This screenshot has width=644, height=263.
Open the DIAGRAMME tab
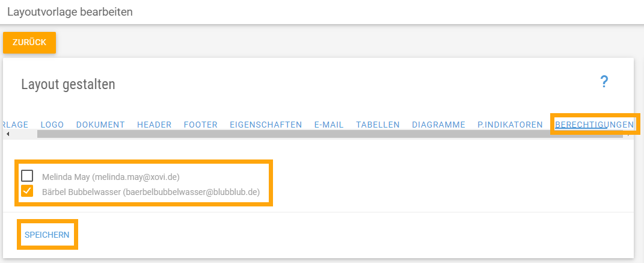[438, 125]
